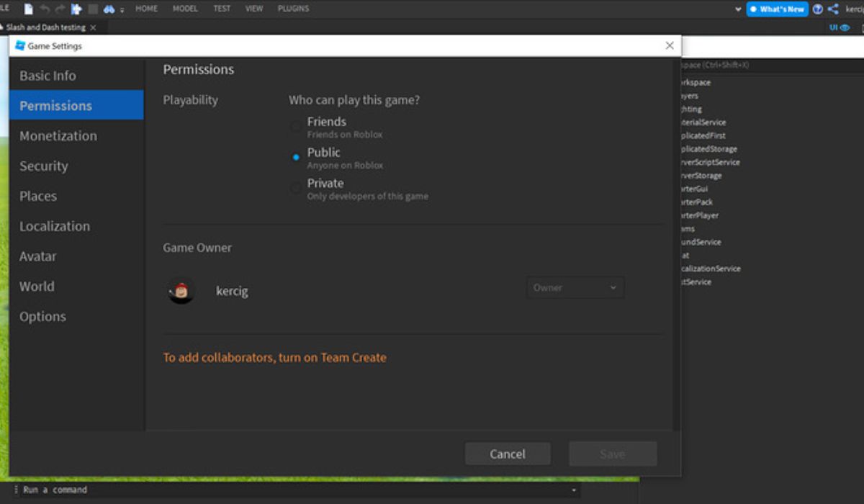
Task: Click the Roblox logo in Game Settings title
Action: (20, 46)
